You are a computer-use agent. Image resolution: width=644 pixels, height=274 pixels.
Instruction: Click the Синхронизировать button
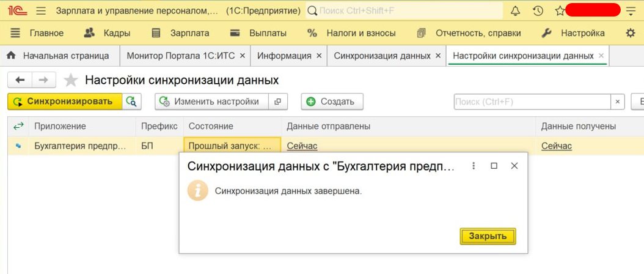pyautogui.click(x=65, y=102)
